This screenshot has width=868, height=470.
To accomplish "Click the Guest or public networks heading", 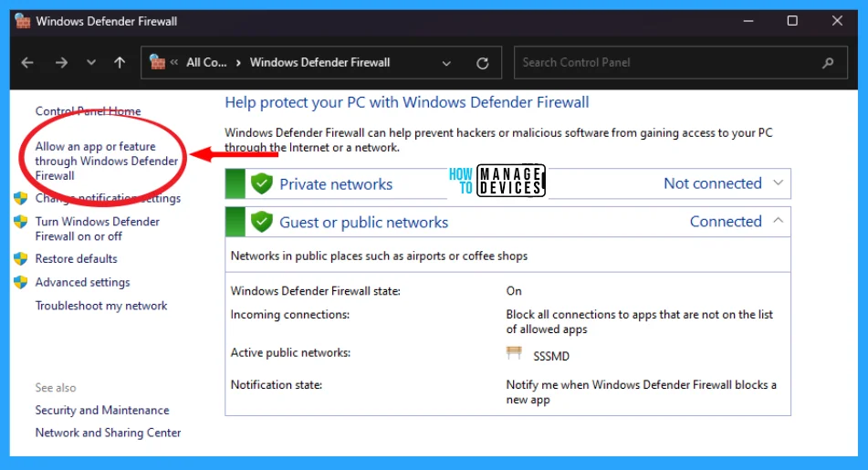I will (x=363, y=222).
